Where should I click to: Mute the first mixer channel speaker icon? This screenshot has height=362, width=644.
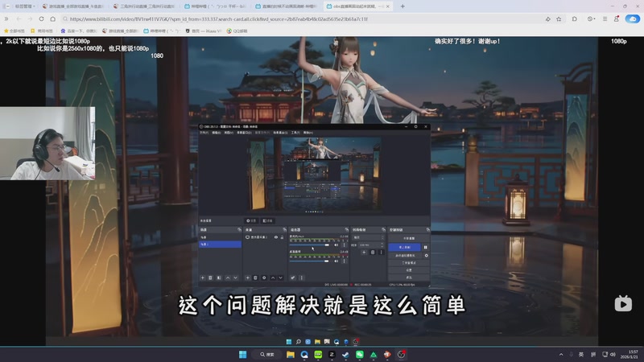click(x=336, y=245)
